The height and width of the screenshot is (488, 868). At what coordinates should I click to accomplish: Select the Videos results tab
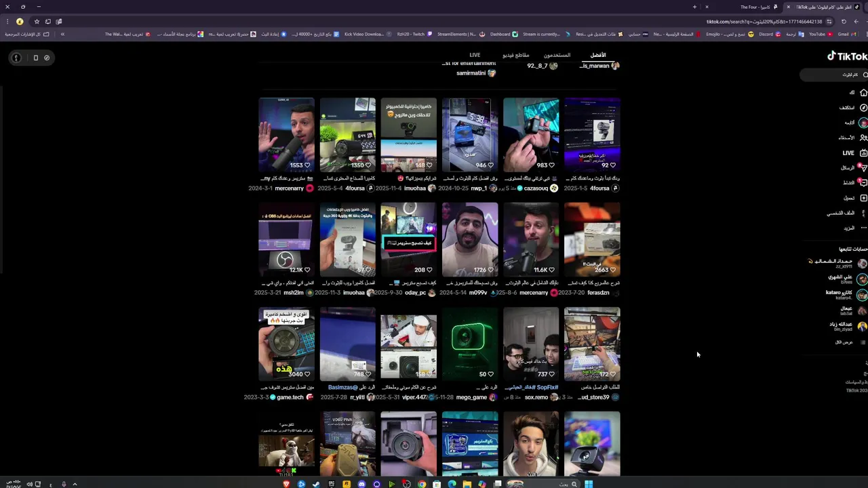515,55
